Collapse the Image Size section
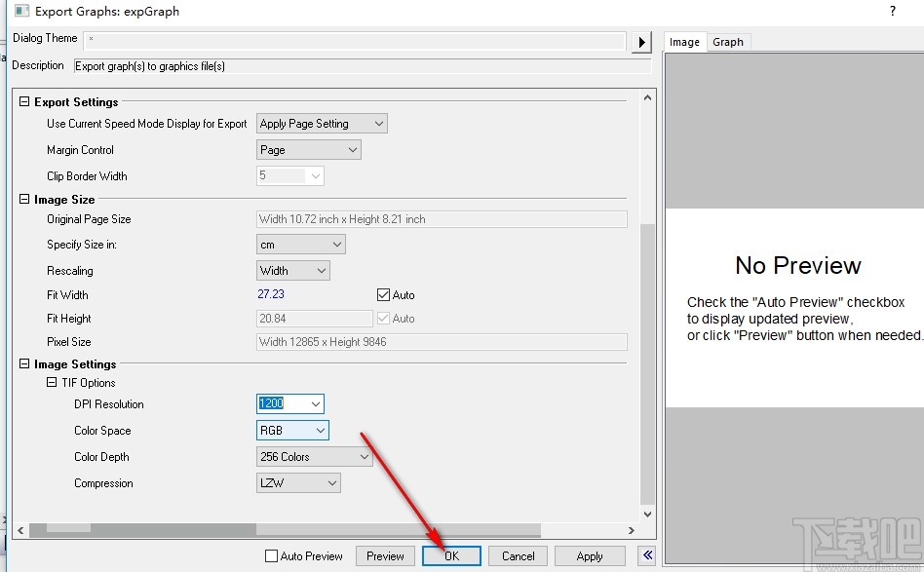The width and height of the screenshot is (924, 572). click(24, 200)
